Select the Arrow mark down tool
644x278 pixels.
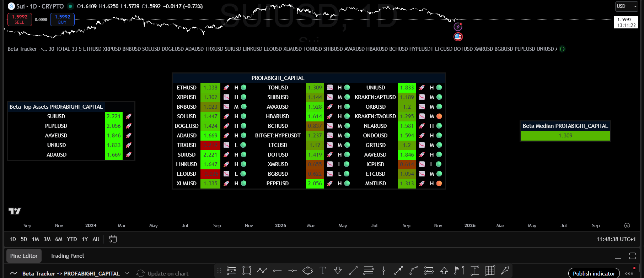[x=338, y=271]
